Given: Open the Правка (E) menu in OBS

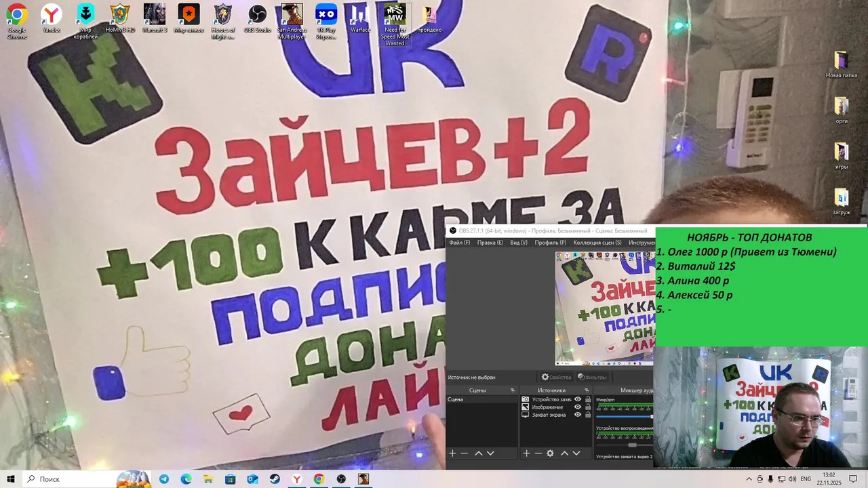Looking at the screenshot, I should pos(490,243).
